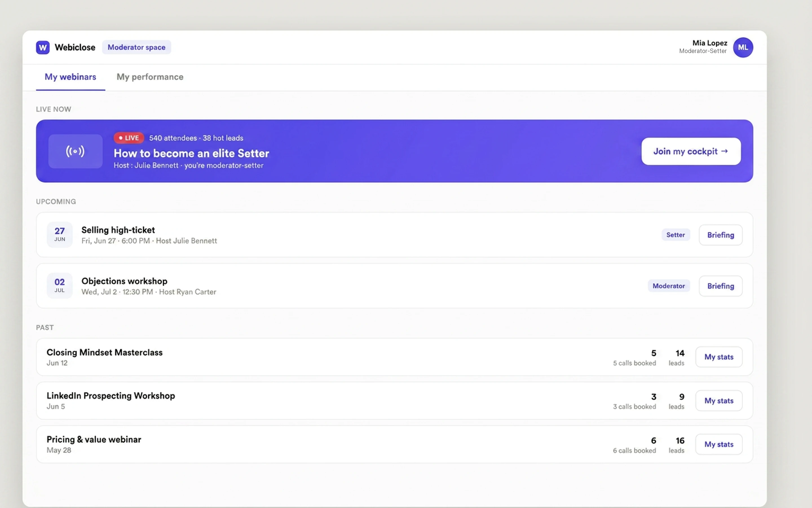Click the Moderator role tag
This screenshot has height=508, width=812.
[669, 286]
